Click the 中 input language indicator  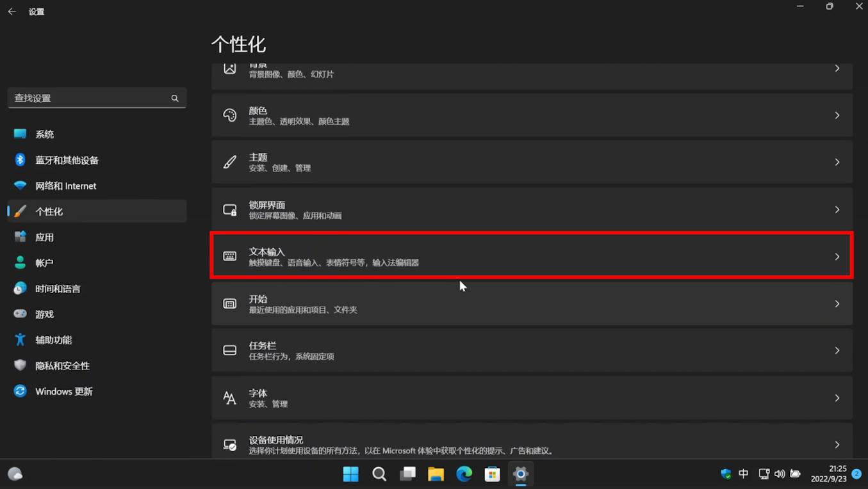pyautogui.click(x=743, y=474)
